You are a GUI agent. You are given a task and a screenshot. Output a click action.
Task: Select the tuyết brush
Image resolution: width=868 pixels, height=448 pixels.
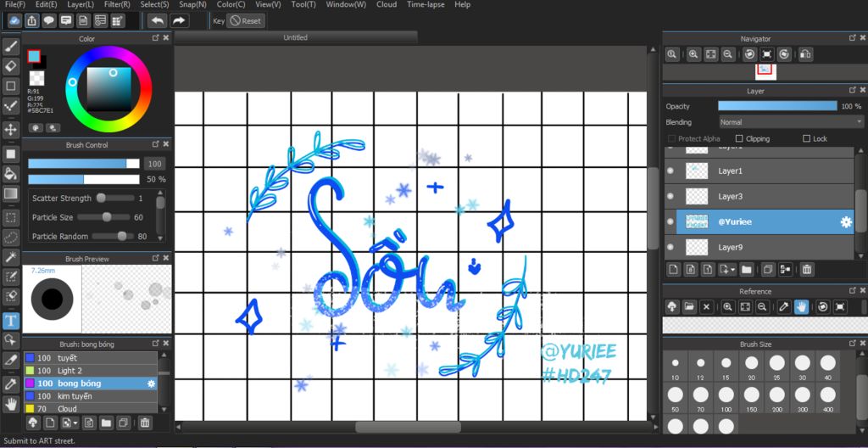click(x=91, y=358)
